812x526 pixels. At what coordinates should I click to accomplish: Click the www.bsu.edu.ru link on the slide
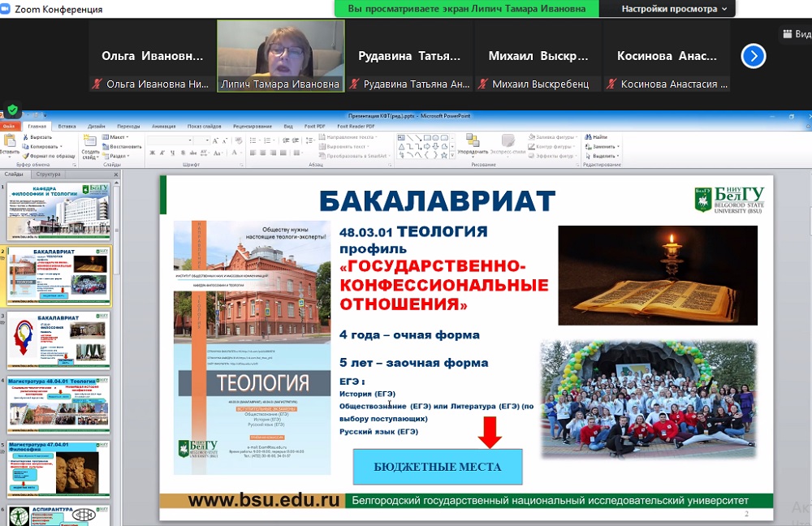coord(264,500)
